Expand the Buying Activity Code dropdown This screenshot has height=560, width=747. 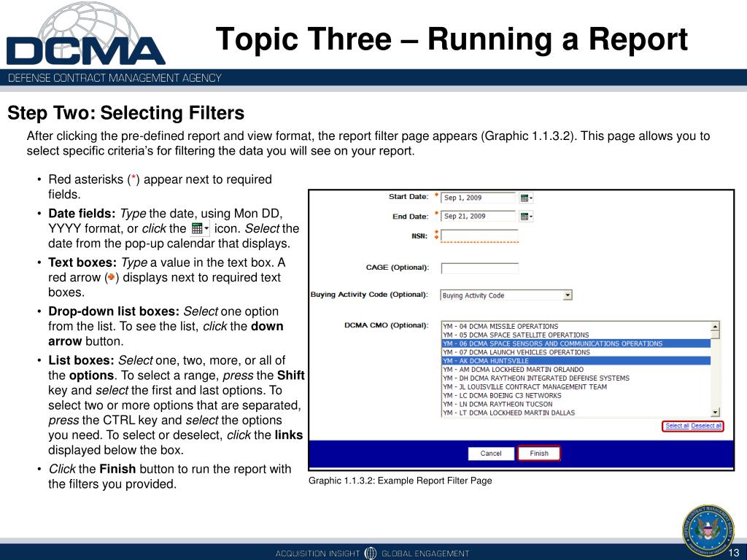(567, 295)
